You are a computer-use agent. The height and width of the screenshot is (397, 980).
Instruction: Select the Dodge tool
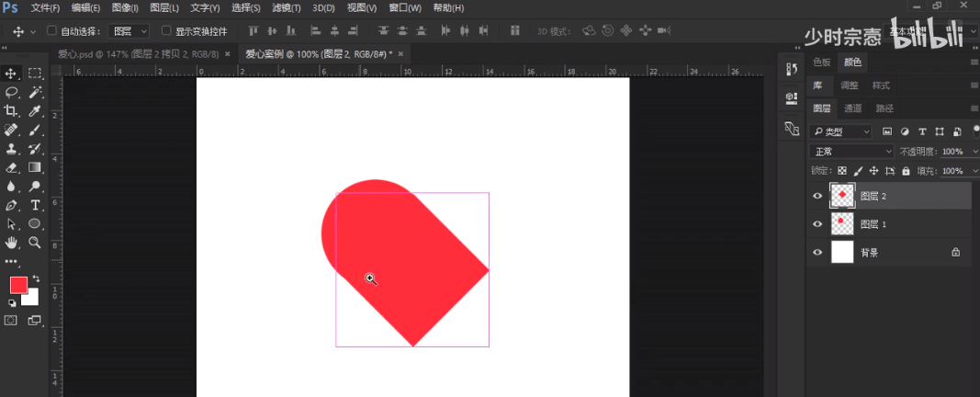pyautogui.click(x=35, y=187)
